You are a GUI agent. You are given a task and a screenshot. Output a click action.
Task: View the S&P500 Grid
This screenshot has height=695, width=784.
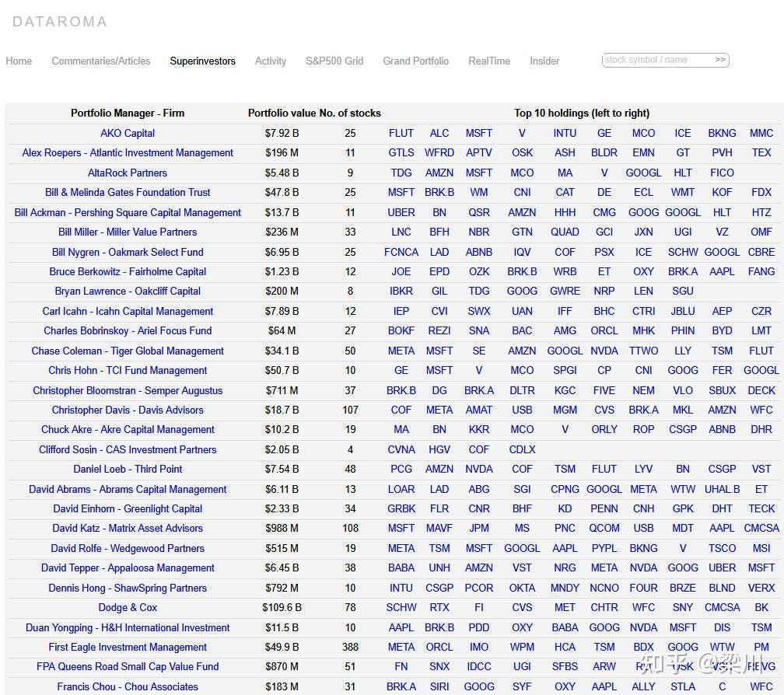coord(334,61)
